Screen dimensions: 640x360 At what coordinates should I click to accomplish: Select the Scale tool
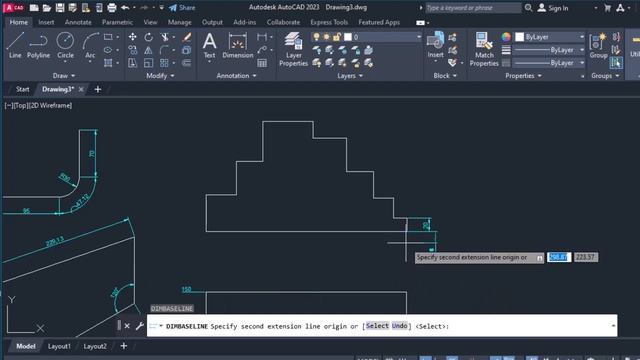coord(149,63)
